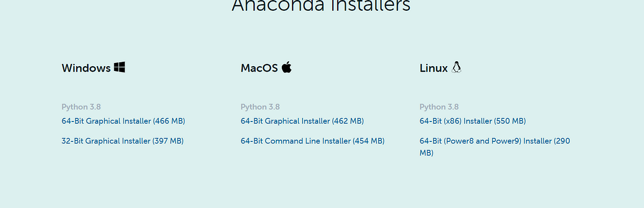Click Python 3.8 label under Windows
The image size is (644, 208).
point(81,106)
